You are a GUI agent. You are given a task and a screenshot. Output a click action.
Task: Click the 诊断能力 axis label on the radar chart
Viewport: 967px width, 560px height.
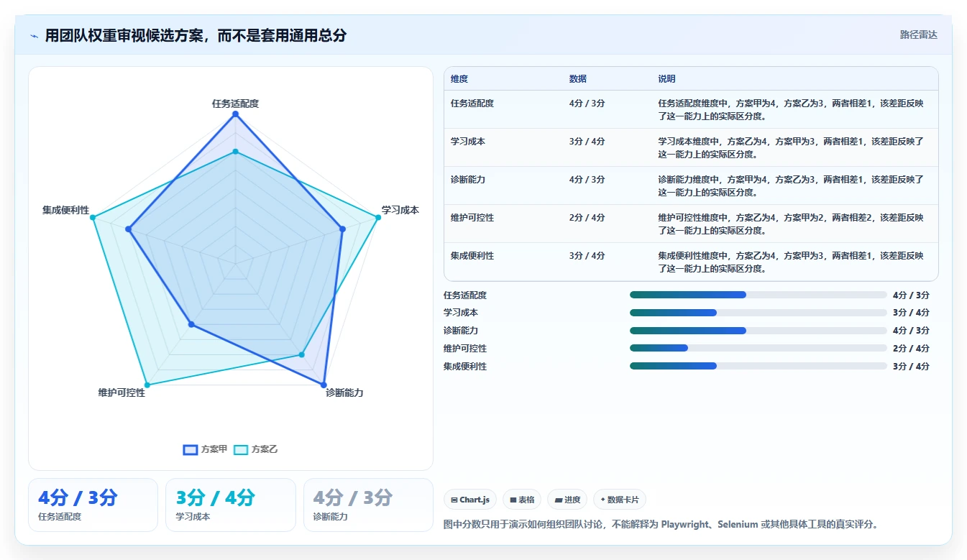344,393
